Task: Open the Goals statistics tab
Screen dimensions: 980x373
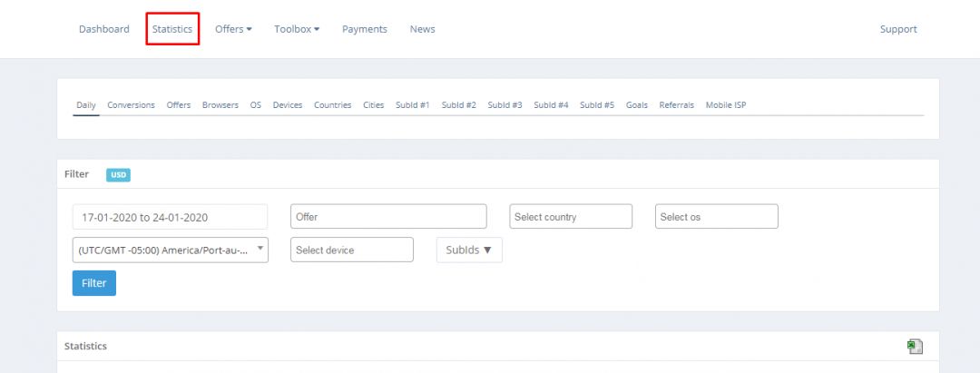Action: click(636, 105)
